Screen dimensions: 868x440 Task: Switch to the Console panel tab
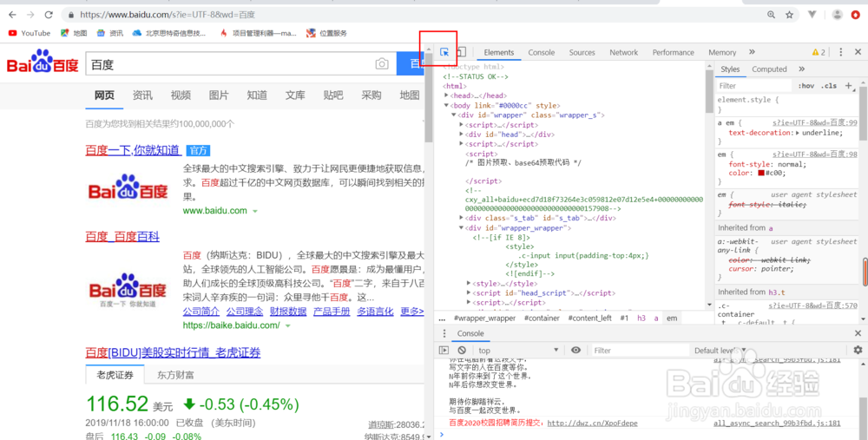click(541, 52)
